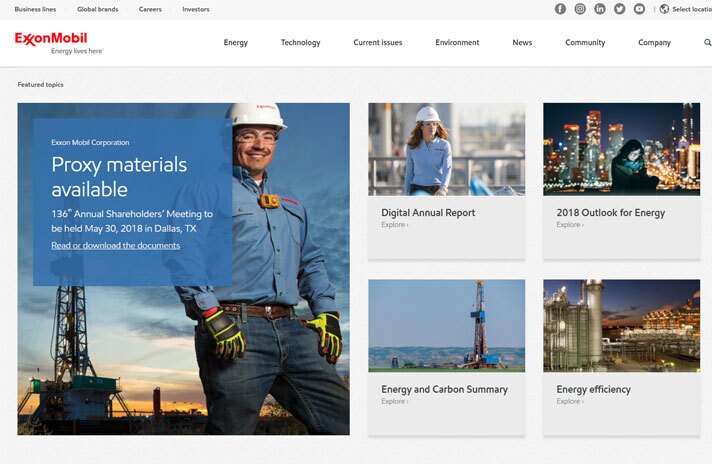Open the Global brands link
The image size is (712, 464).
pos(98,9)
